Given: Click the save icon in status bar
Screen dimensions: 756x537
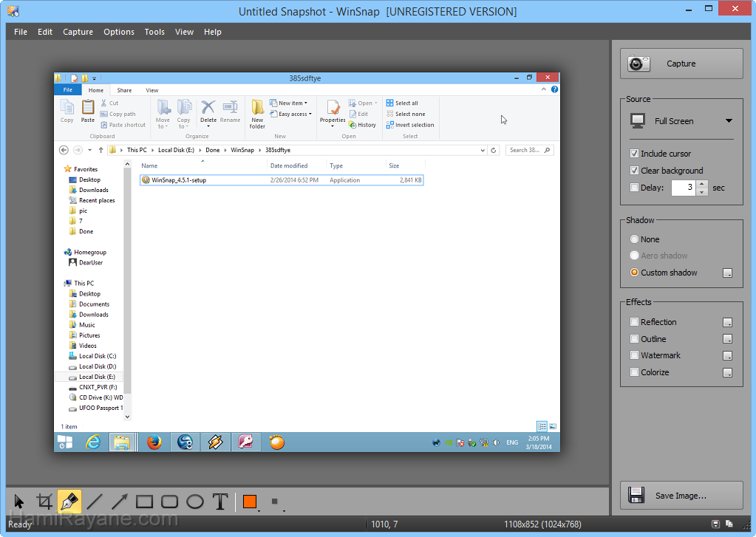Looking at the screenshot, I should 715,524.
